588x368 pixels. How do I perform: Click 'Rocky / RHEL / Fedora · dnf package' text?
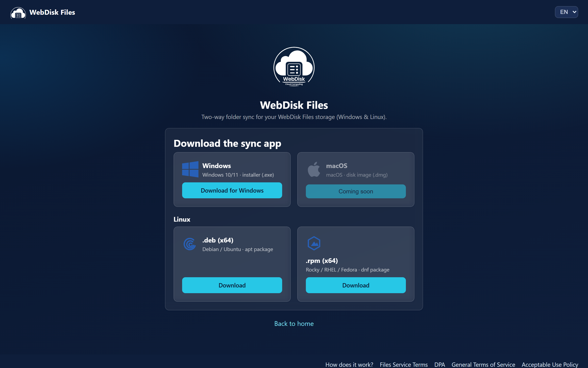[x=347, y=270]
